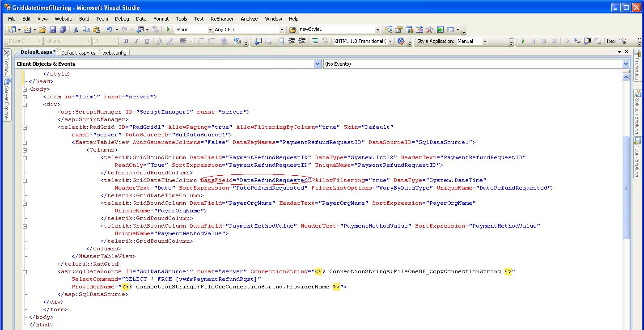Switch to the web.config tab
This screenshot has height=330, width=644.
(114, 53)
